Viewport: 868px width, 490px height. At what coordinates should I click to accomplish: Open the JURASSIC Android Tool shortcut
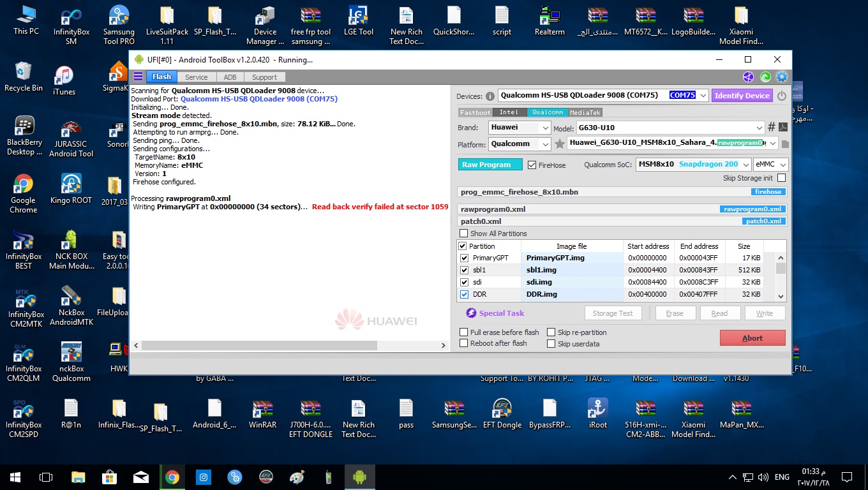click(x=71, y=138)
